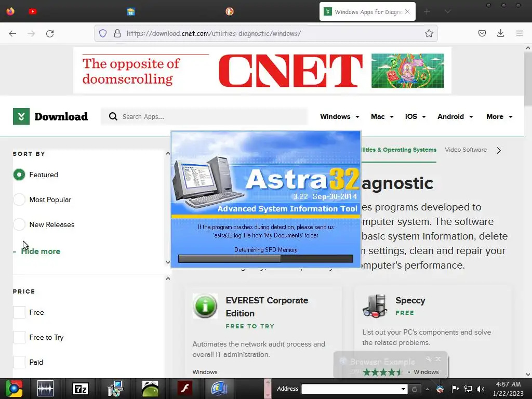The image size is (532, 399).
Task: Reload the page with the refresh icon
Action: [x=50, y=34]
